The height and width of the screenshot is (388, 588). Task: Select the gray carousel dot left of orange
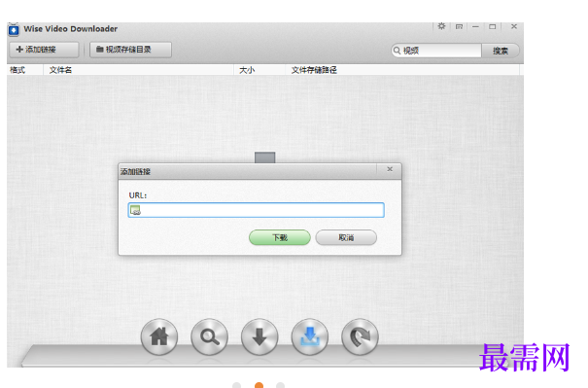[x=236, y=385]
